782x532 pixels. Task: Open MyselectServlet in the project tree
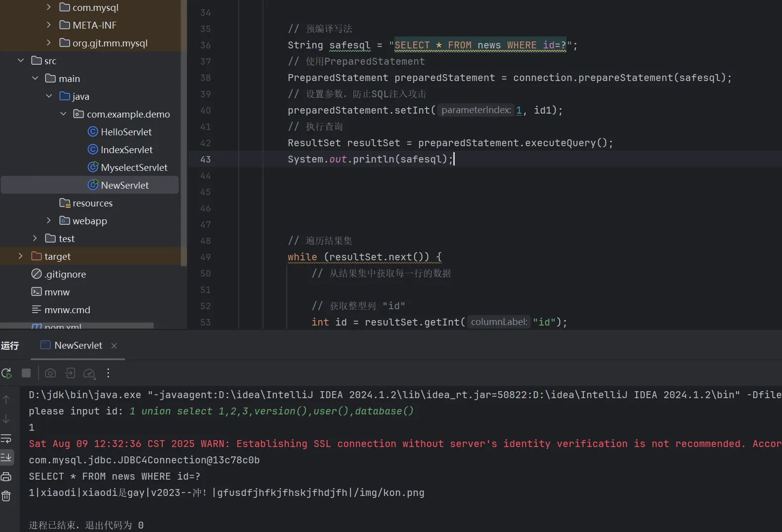tap(133, 167)
